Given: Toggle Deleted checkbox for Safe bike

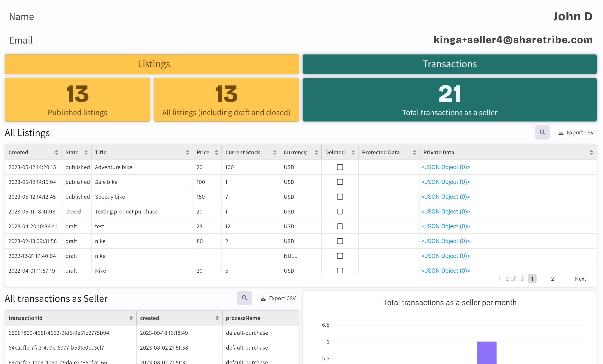Looking at the screenshot, I should point(340,182).
